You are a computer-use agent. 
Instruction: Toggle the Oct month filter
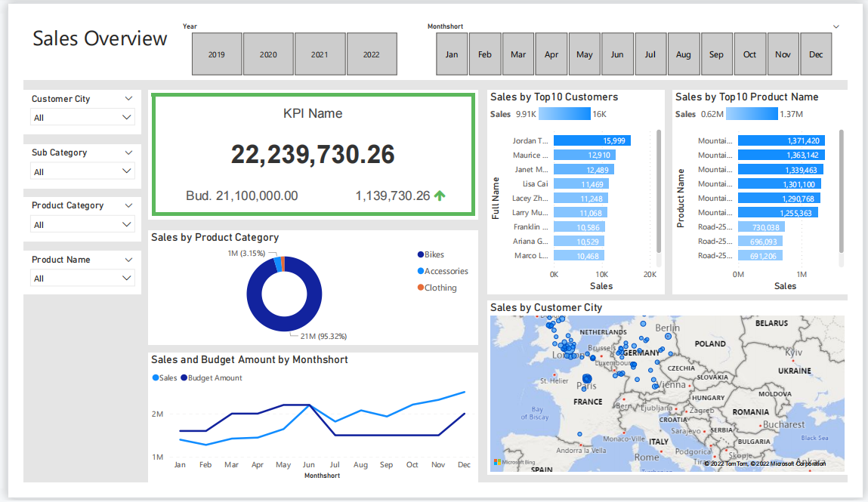[x=749, y=54]
